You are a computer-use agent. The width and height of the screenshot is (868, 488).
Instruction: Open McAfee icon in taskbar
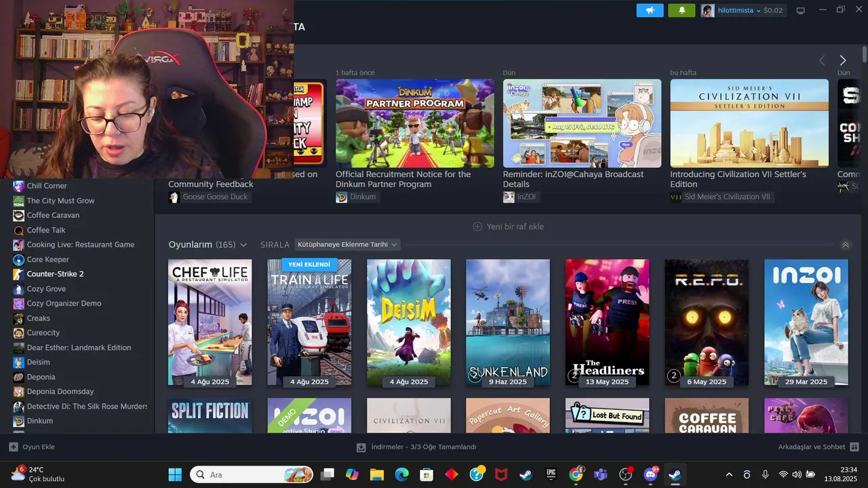[501, 474]
